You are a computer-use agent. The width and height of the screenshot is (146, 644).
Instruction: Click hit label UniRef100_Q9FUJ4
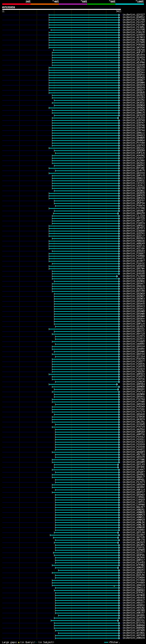coord(134,324)
